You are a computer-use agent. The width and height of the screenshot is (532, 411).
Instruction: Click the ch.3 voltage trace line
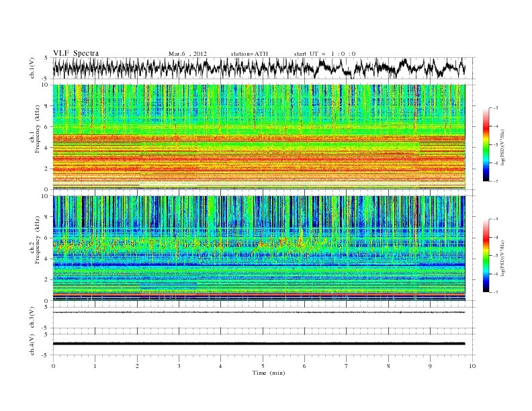[259, 312]
